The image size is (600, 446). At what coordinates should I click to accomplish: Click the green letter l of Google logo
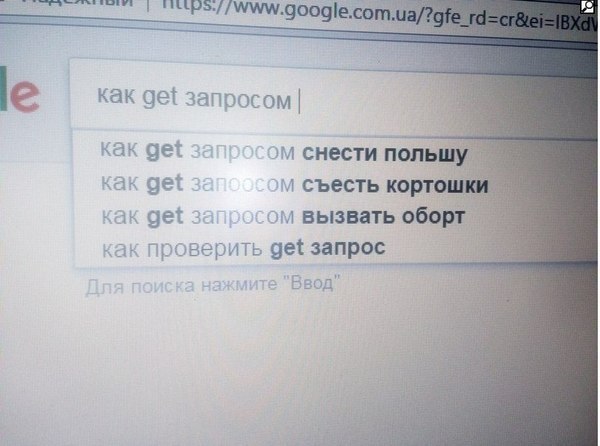pyautogui.click(x=4, y=88)
